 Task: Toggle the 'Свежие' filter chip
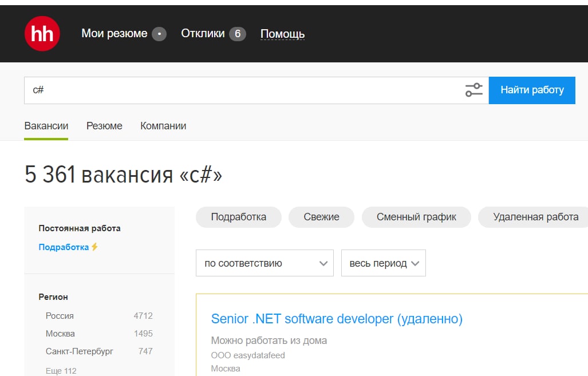click(321, 217)
